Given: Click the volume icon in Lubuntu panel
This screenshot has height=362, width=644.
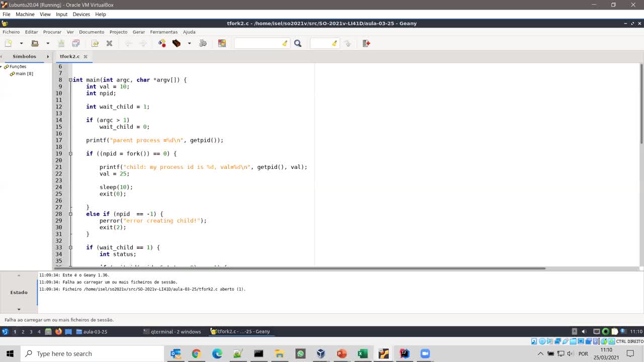Looking at the screenshot, I should point(584,331).
